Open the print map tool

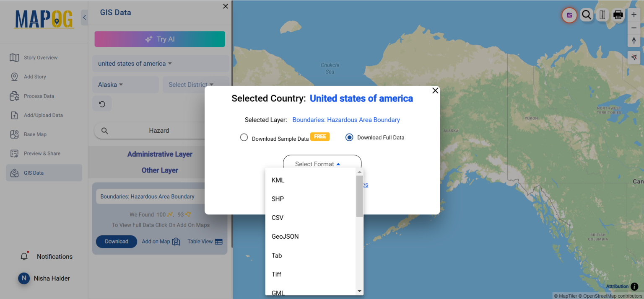point(618,15)
